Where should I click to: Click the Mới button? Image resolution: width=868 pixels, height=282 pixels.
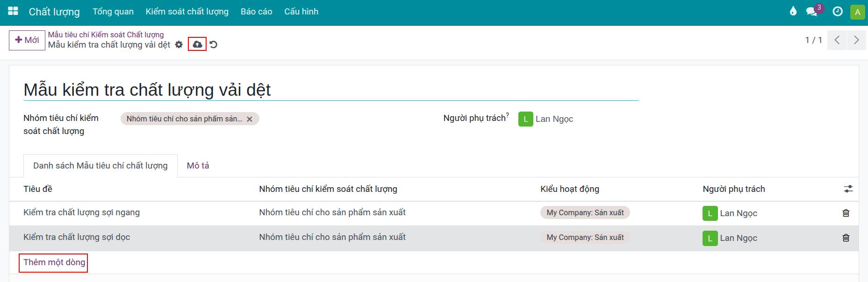pos(27,40)
